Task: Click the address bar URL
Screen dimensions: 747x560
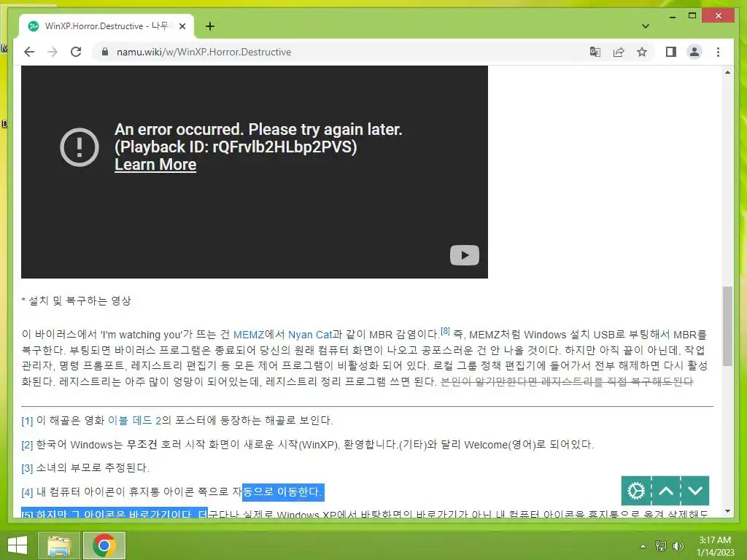Action: pos(204,52)
